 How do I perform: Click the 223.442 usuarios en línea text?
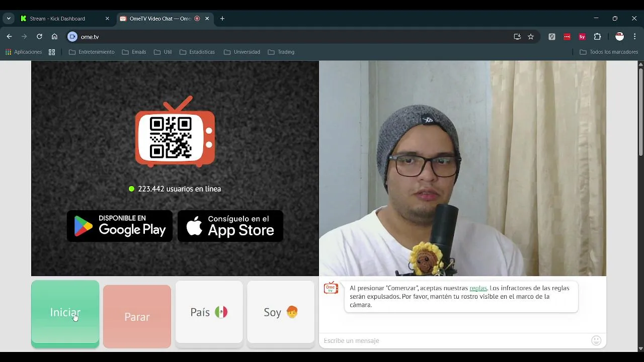(x=180, y=189)
